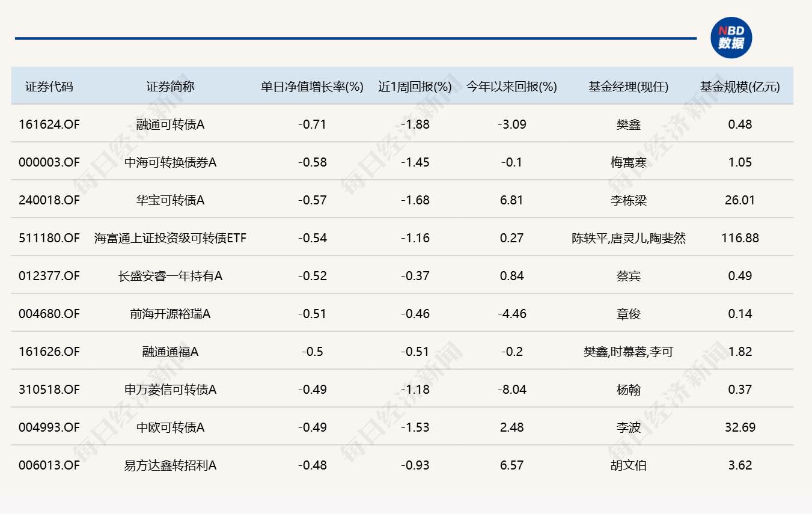The width and height of the screenshot is (812, 514).
Task: Select fund size 26.01
Action: (x=740, y=200)
